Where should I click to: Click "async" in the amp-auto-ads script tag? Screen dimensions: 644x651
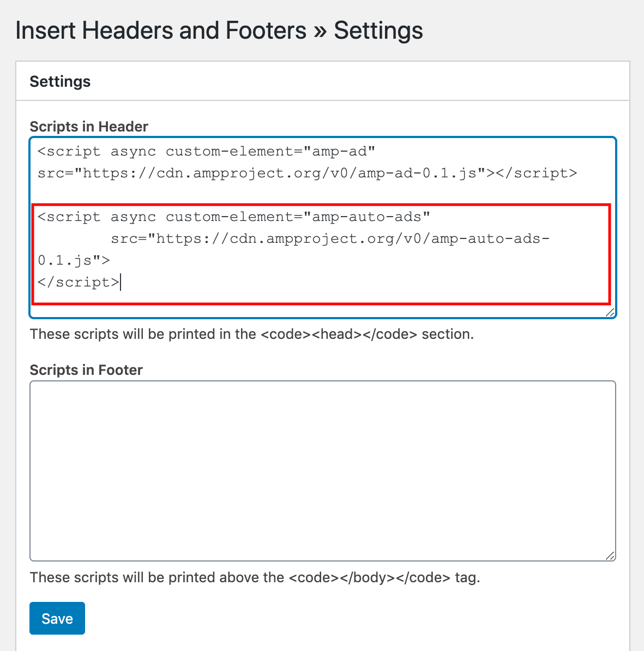(133, 217)
